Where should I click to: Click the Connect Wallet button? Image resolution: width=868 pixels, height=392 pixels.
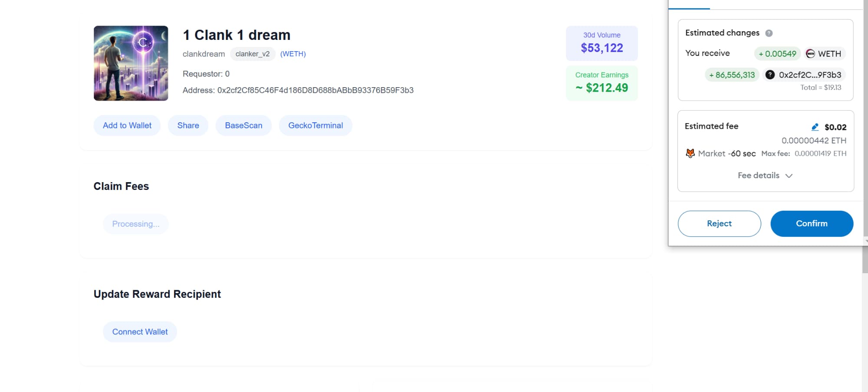tap(140, 332)
